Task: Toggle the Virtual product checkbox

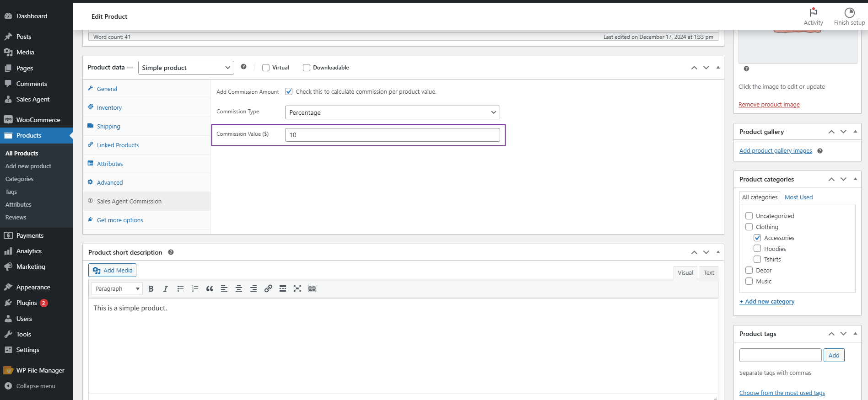Action: [x=266, y=68]
